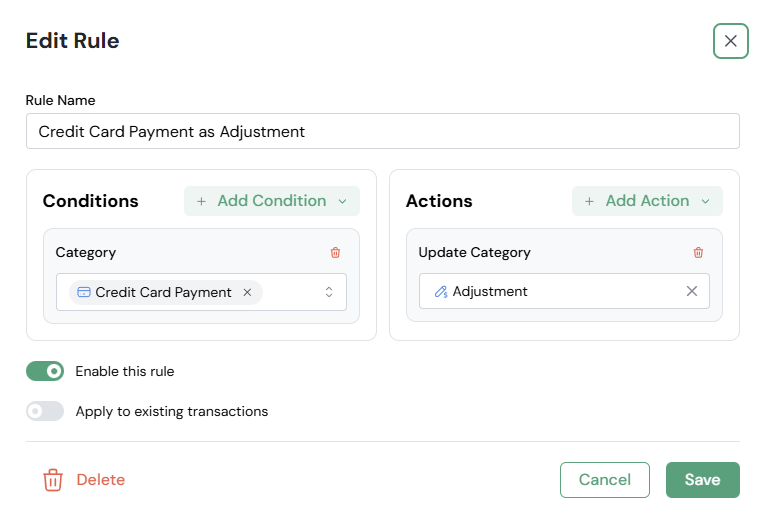The width and height of the screenshot is (768, 526).
Task: Click the plus icon in Add Action
Action: pyautogui.click(x=589, y=201)
